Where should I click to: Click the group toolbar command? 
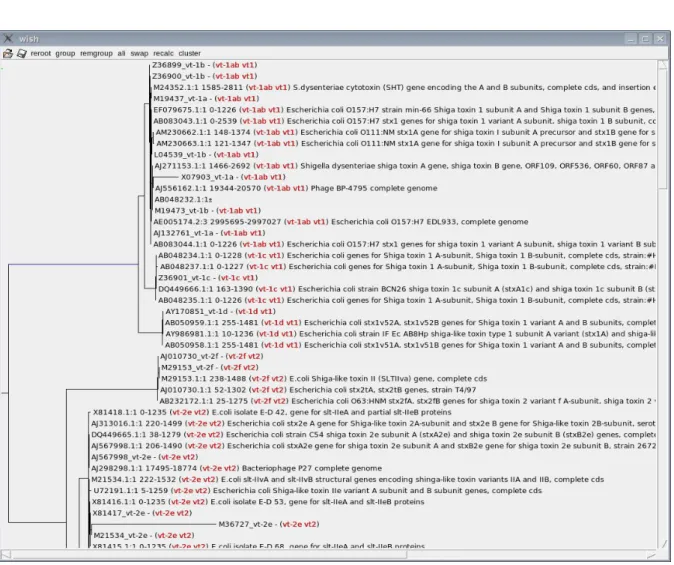coord(65,53)
